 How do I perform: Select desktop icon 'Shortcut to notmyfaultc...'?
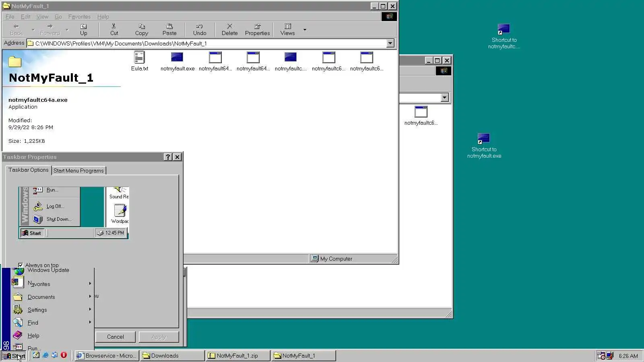coord(504,36)
